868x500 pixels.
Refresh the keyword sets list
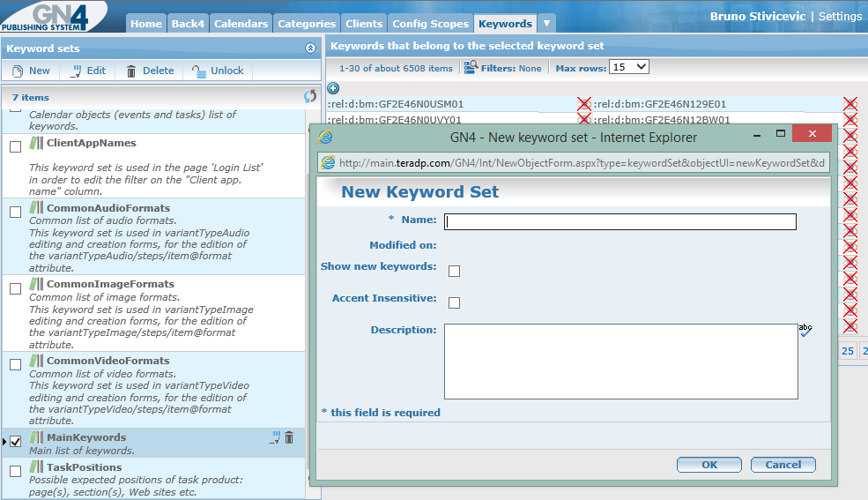pyautogui.click(x=310, y=96)
